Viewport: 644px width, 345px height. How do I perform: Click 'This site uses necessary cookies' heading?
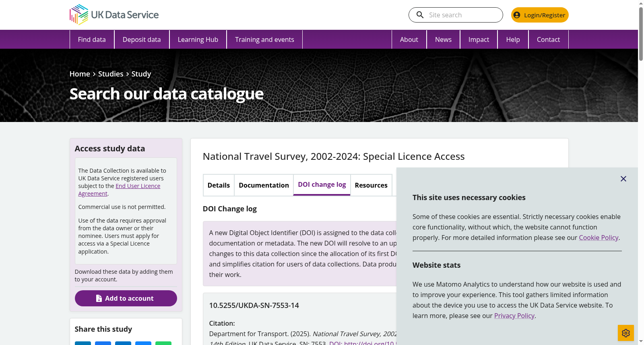point(469,198)
